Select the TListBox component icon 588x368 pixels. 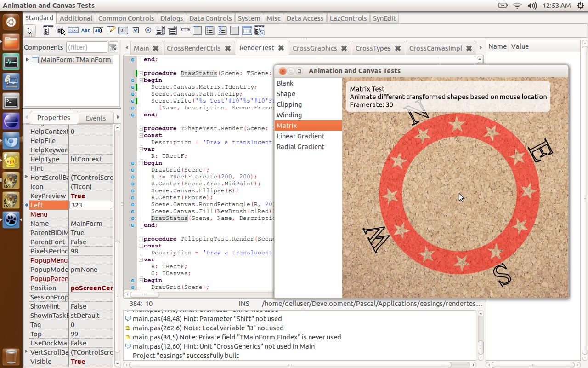(160, 31)
